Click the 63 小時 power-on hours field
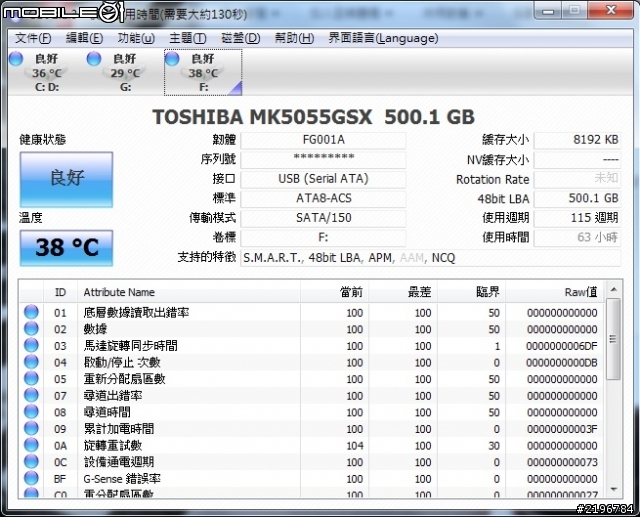Screen dimensions: 640x517 click(577, 237)
